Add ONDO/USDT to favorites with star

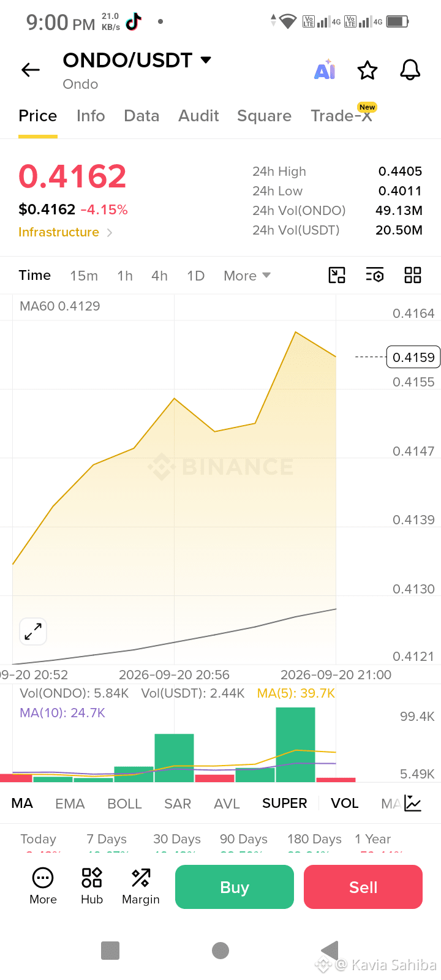click(367, 70)
